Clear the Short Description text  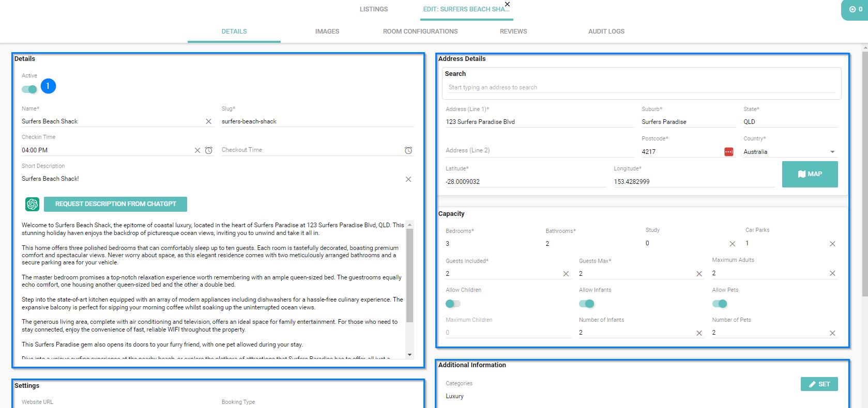408,179
